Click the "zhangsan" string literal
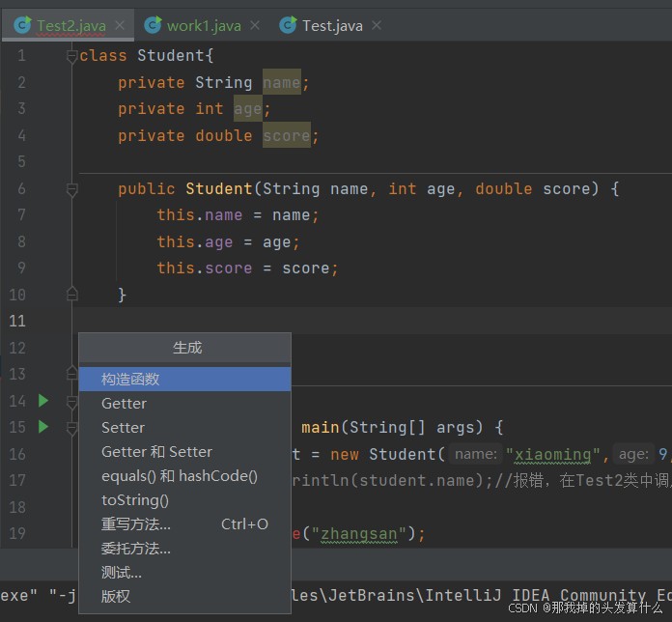This screenshot has height=622, width=672. 359,534
